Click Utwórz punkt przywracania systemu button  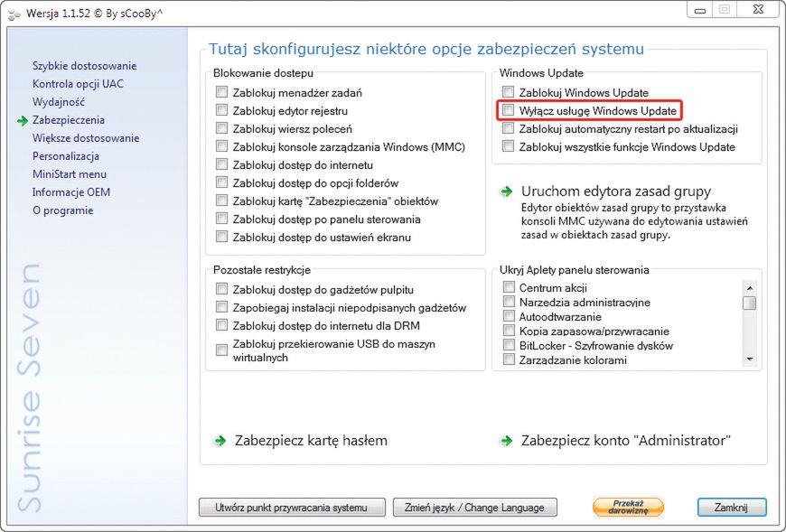pyautogui.click(x=292, y=507)
